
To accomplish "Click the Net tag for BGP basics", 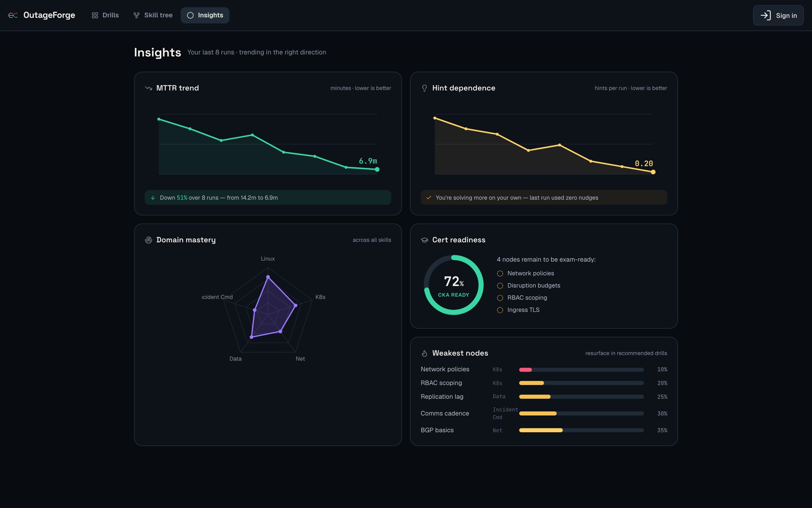I will tap(497, 431).
